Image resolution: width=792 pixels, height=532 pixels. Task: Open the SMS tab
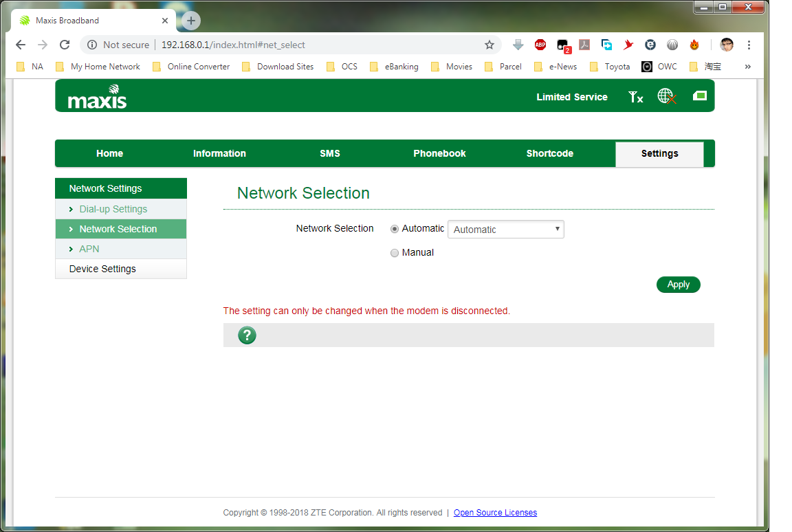pos(330,153)
